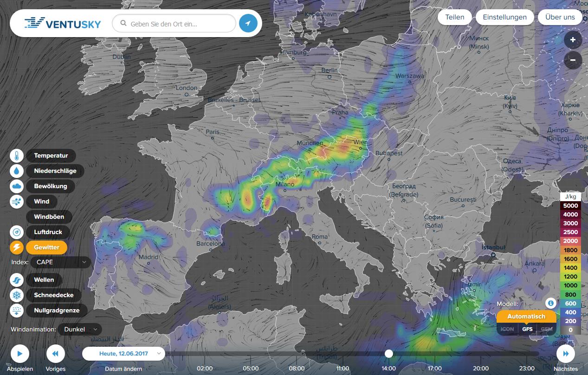The width and height of the screenshot is (588, 375).
Task: Show the Nullgradgrenze layer
Action: click(57, 311)
